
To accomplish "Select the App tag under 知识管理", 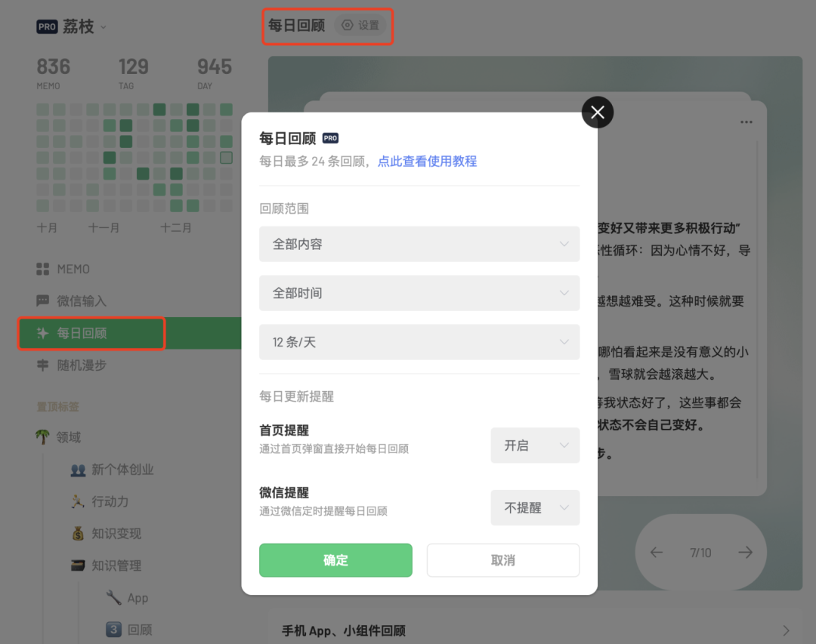I will pos(138,598).
